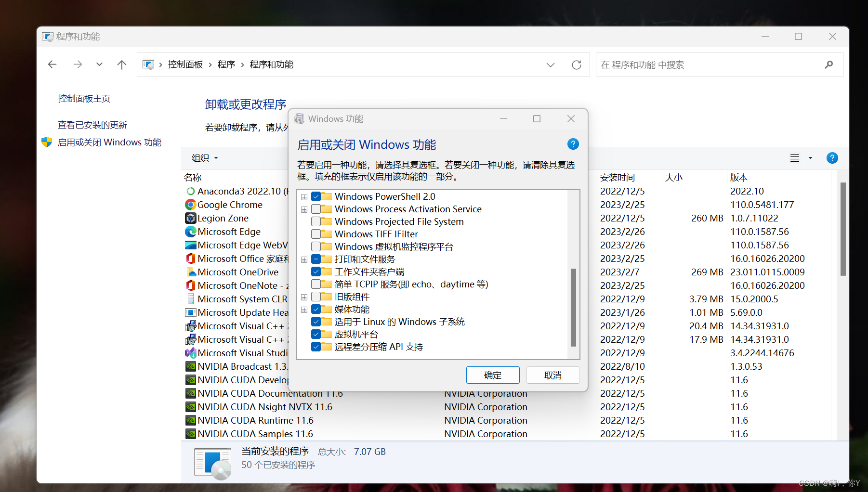The height and width of the screenshot is (492, 868).
Task: Open the 组织 dropdown
Action: pos(204,157)
